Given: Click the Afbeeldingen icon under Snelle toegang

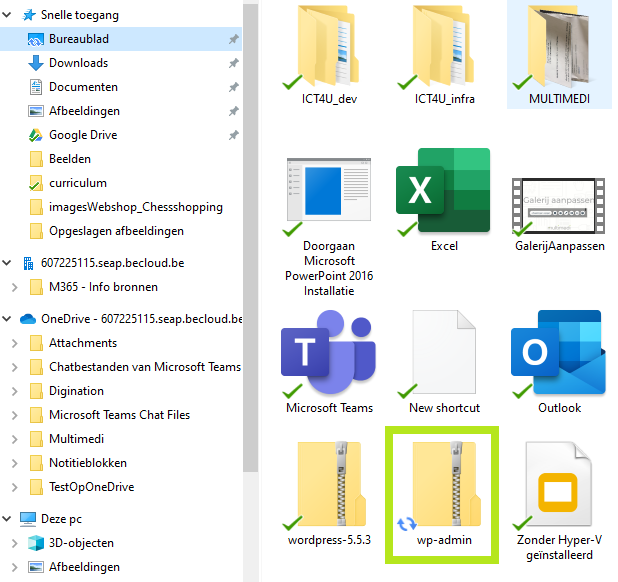Looking at the screenshot, I should click(36, 111).
